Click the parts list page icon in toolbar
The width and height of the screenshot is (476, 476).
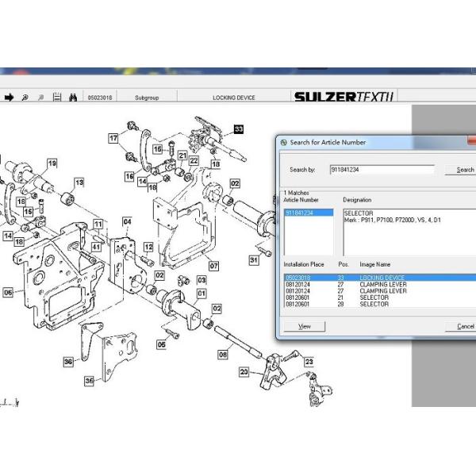[x=56, y=98]
